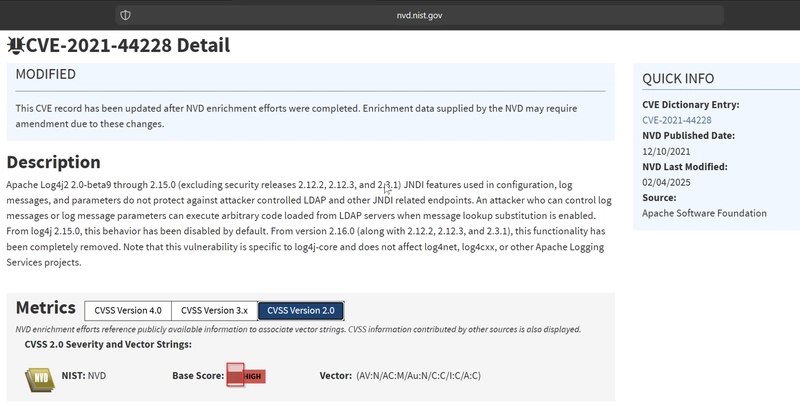Click the CVE-2021-44228 Detail heading
The image size is (800, 402).
[x=128, y=45]
